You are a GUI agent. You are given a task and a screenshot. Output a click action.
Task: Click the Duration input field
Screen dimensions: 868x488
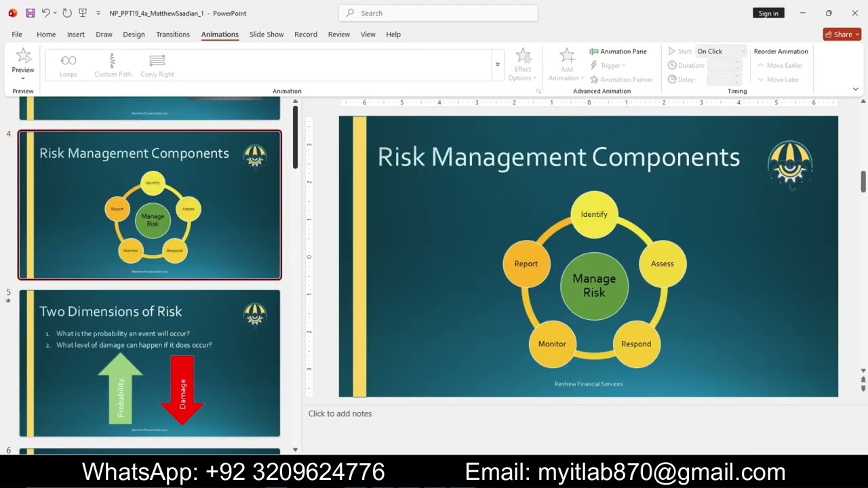726,66
